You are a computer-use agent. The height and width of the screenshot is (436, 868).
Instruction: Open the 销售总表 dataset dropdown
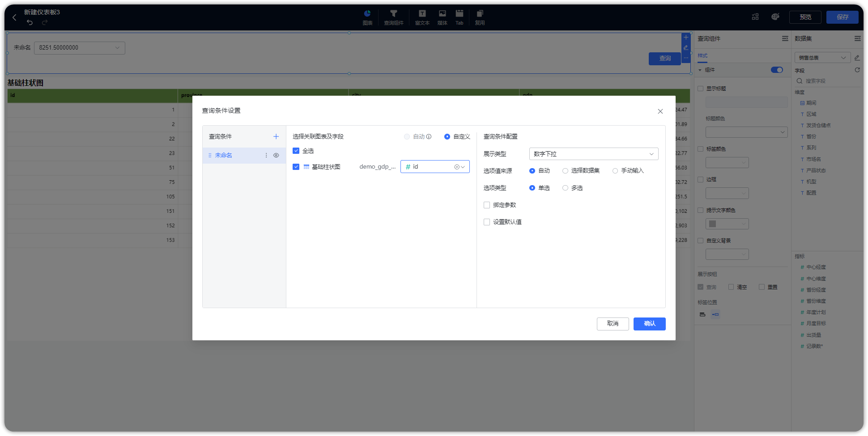(x=823, y=58)
